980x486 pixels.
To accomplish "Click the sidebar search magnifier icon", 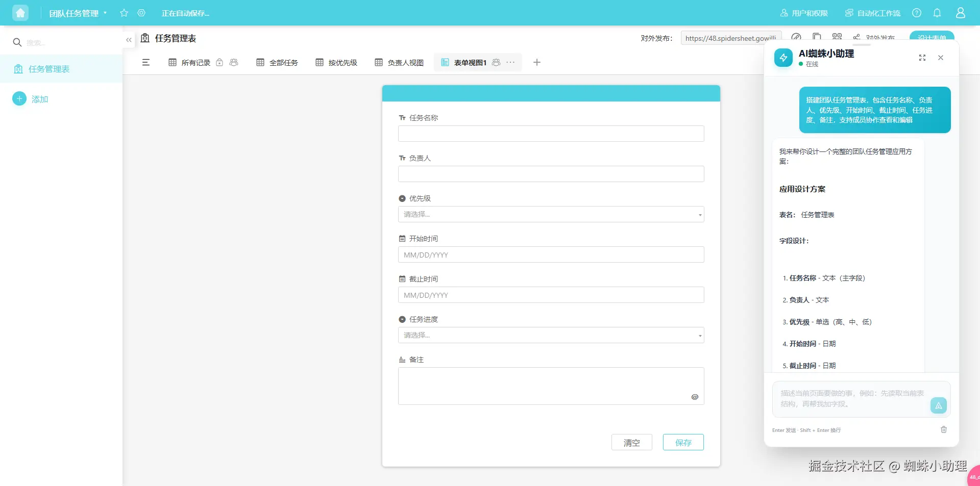I will (x=17, y=42).
